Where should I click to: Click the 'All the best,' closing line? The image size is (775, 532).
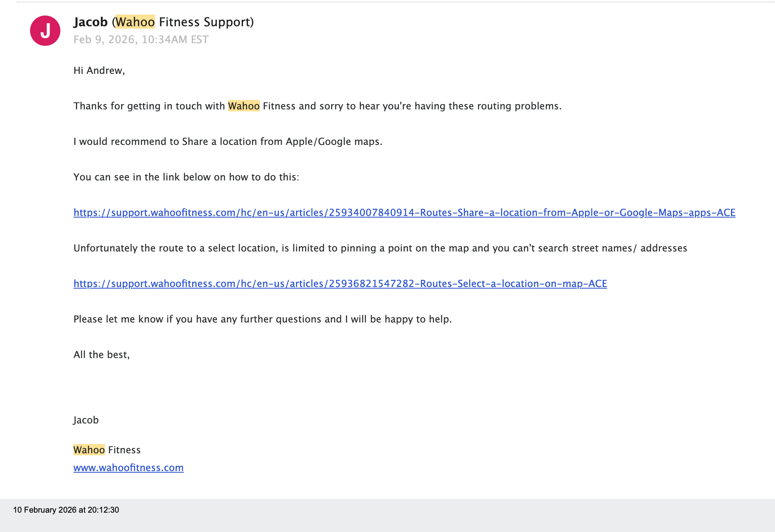pyautogui.click(x=101, y=355)
